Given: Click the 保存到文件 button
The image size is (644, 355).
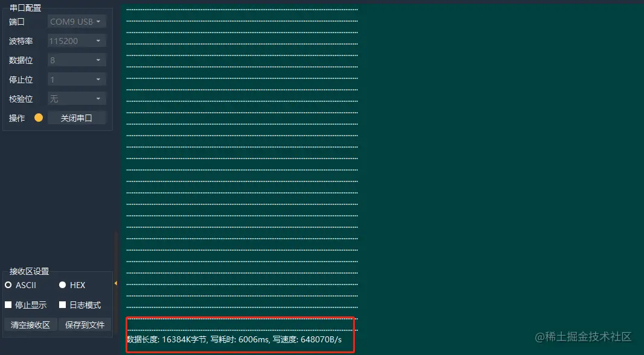Looking at the screenshot, I should [84, 325].
